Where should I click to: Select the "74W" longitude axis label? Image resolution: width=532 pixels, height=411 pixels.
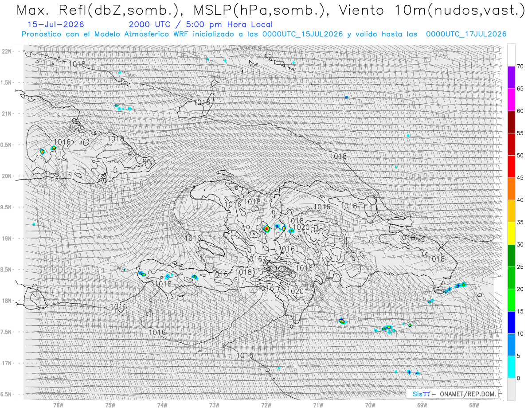pos(162,404)
